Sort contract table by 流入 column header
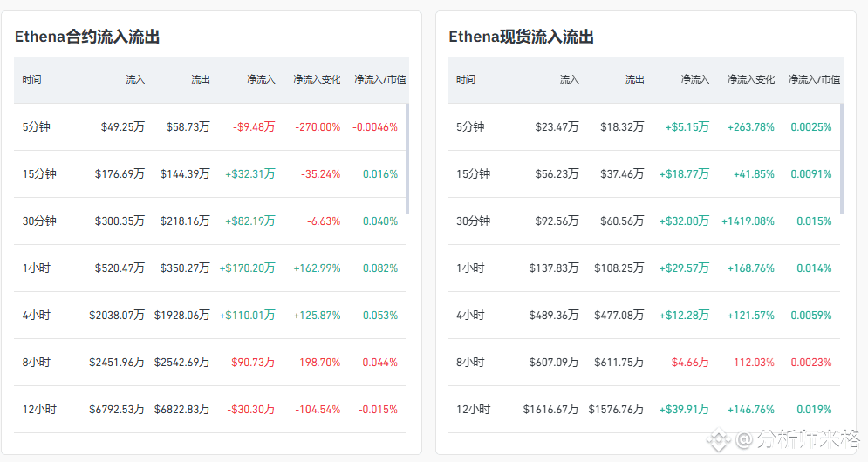The height and width of the screenshot is (462, 868). [x=135, y=79]
